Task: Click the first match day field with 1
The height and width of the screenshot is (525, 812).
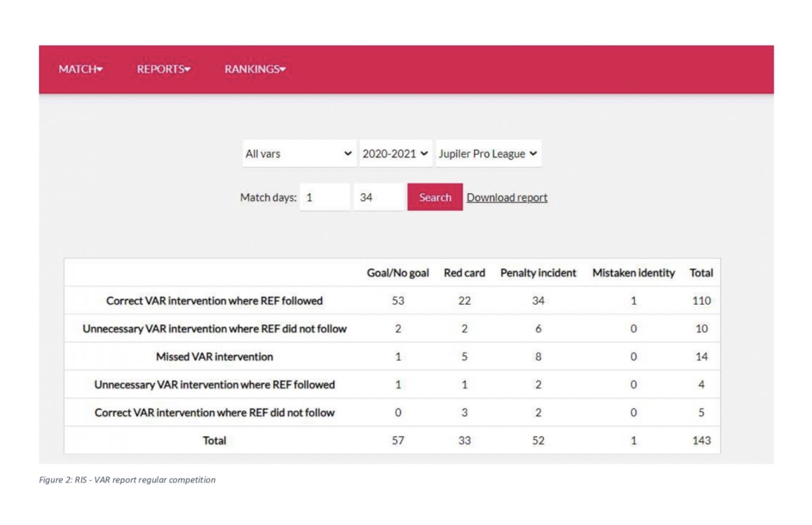Action: tap(325, 197)
